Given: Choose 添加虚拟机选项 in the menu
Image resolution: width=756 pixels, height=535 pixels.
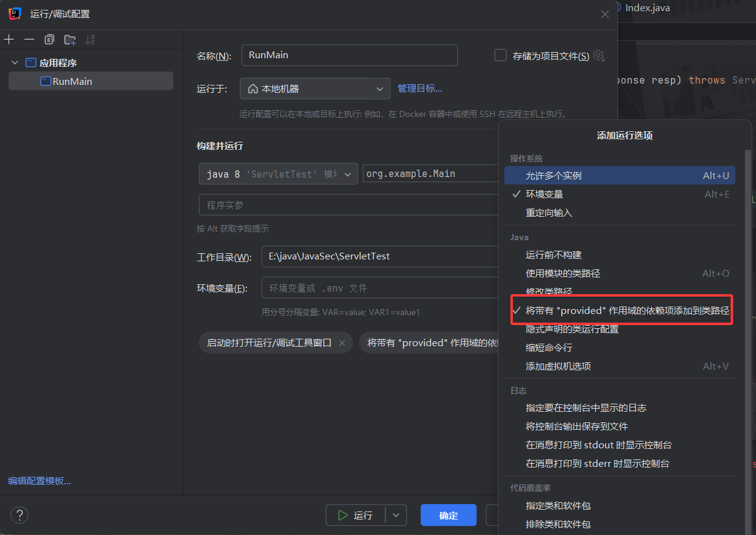Looking at the screenshot, I should 558,367.
